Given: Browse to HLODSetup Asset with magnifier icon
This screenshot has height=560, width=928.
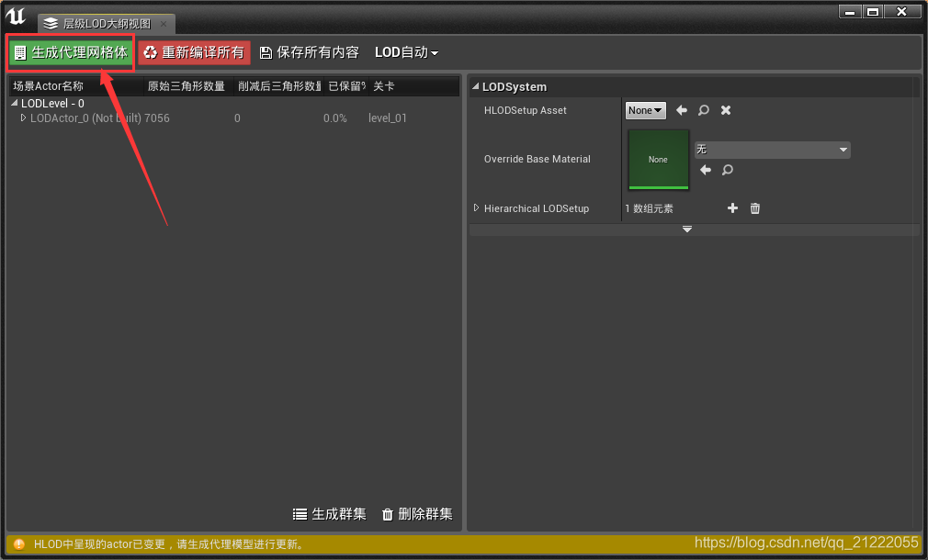Looking at the screenshot, I should 704,110.
